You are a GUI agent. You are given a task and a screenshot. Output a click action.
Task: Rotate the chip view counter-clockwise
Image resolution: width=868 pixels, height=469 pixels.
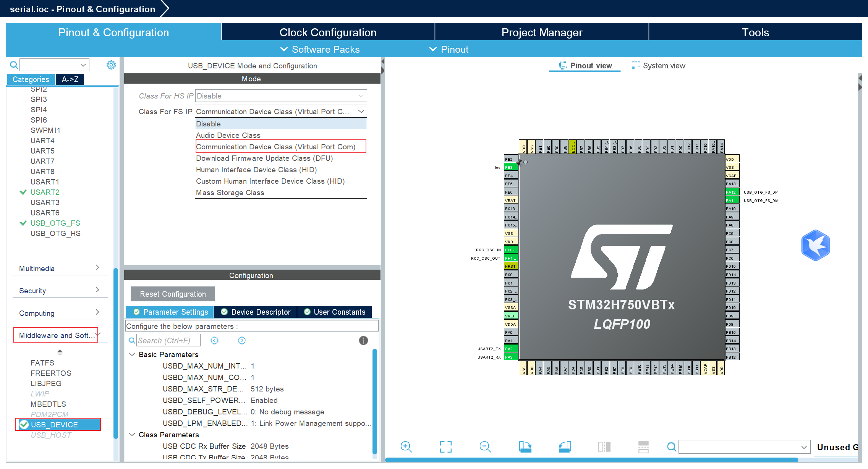pyautogui.click(x=565, y=447)
